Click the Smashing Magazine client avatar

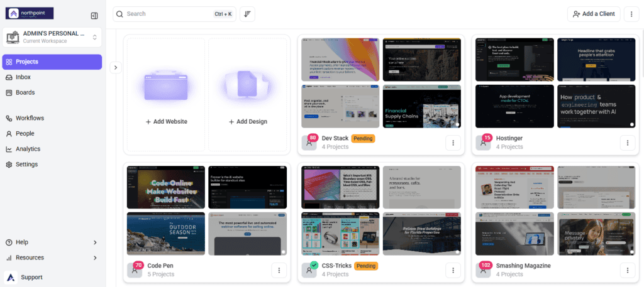click(x=483, y=270)
